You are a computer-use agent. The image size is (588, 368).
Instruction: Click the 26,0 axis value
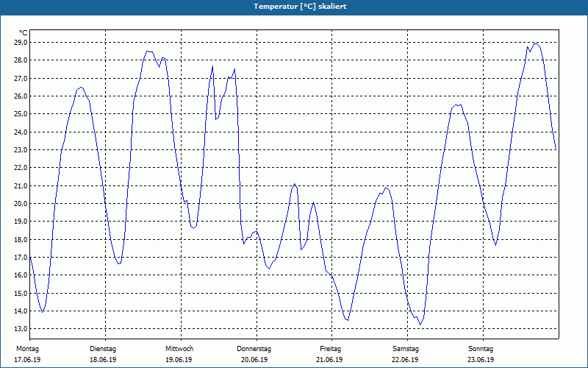coord(21,96)
